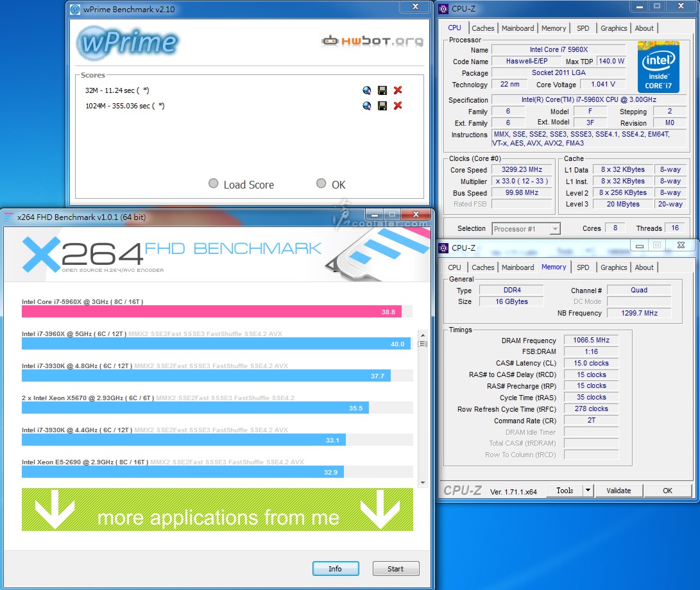
Task: Click the more applications from me banner
Action: (x=218, y=509)
